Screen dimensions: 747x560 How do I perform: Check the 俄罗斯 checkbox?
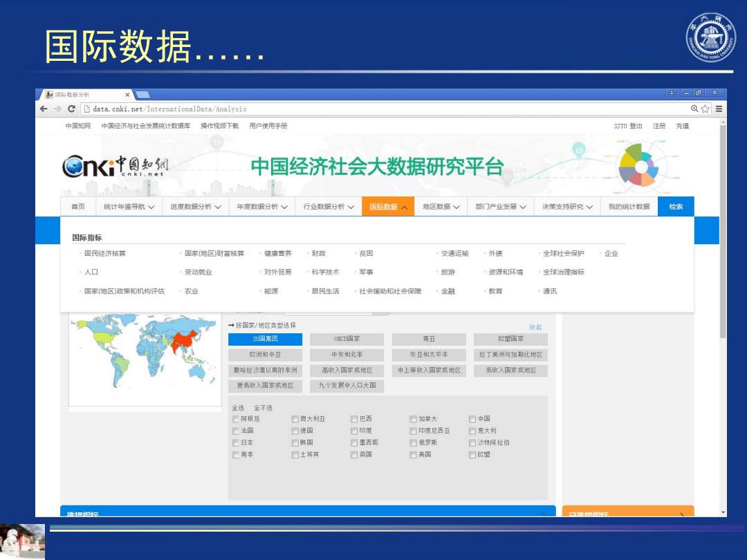coord(413,443)
